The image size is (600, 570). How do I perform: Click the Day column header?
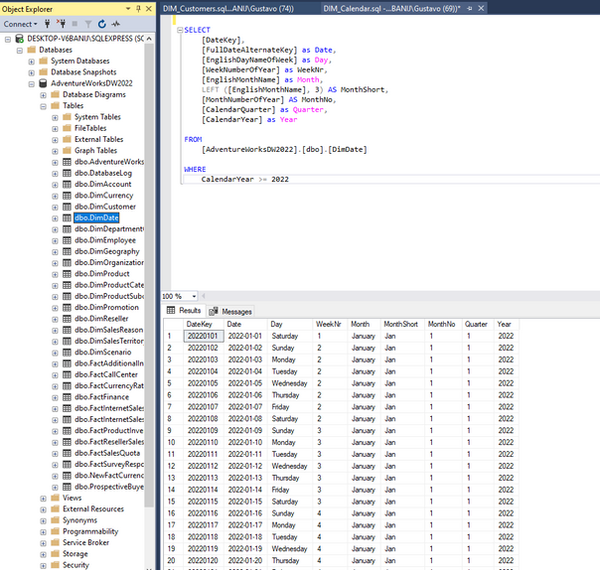point(290,324)
